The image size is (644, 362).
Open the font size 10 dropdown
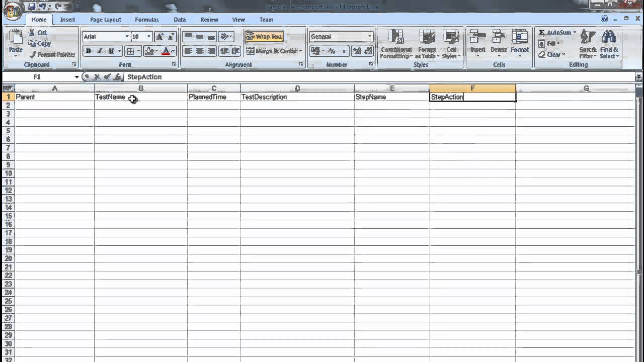coord(148,37)
